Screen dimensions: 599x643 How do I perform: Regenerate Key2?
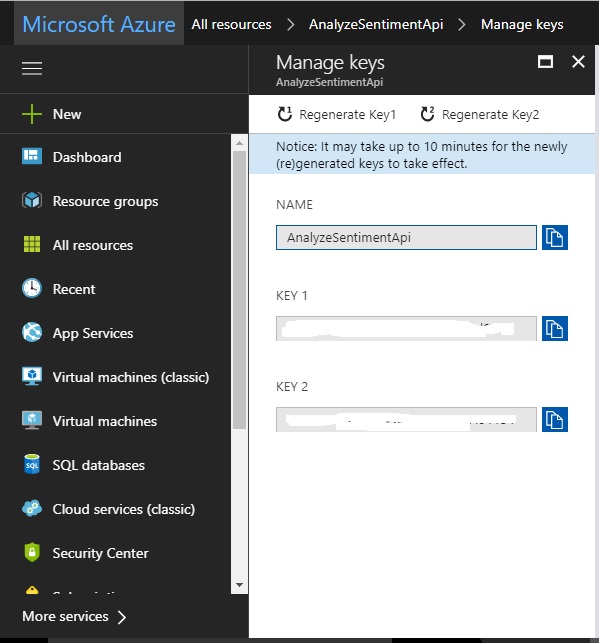(479, 114)
